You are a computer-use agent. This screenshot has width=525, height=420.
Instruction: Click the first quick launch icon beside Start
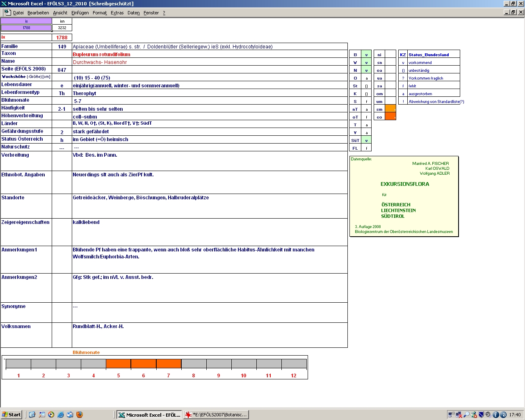click(32, 415)
